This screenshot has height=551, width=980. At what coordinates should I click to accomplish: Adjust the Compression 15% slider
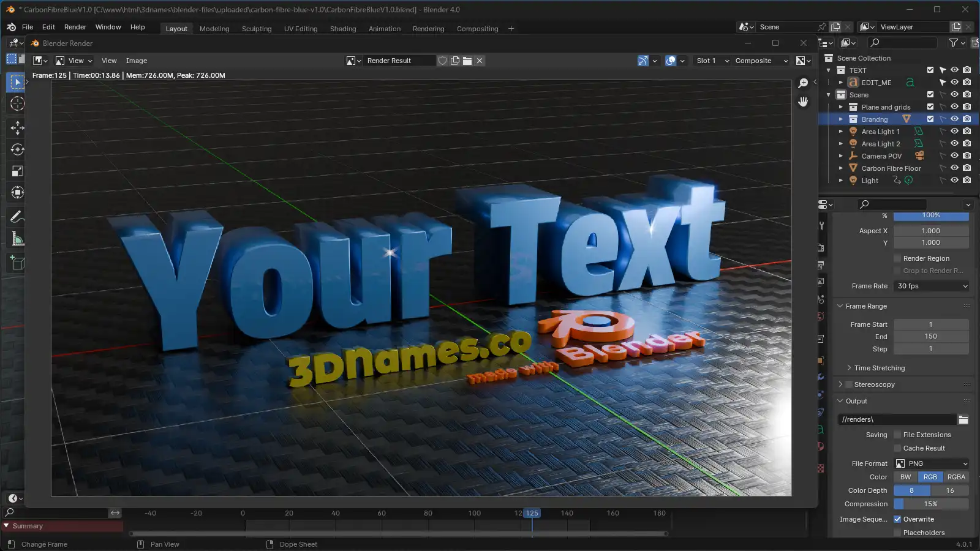(931, 504)
